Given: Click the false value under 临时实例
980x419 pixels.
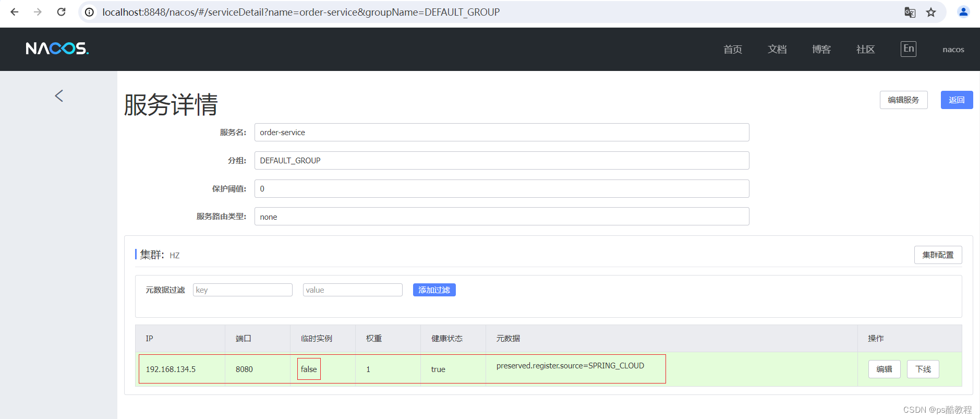Looking at the screenshot, I should (x=309, y=369).
